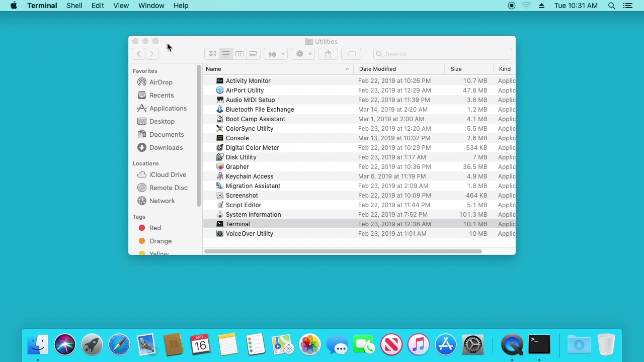Open System Preferences from the Dock
Screen dimensions: 644x362
point(473,345)
